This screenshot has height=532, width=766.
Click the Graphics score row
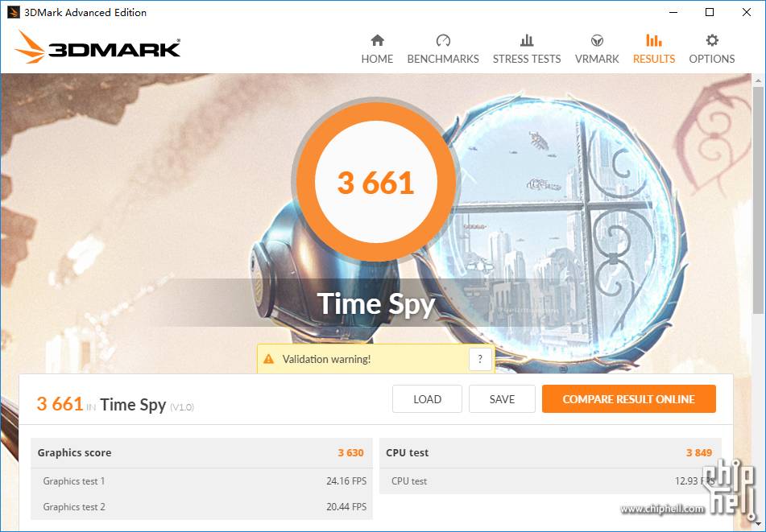201,453
